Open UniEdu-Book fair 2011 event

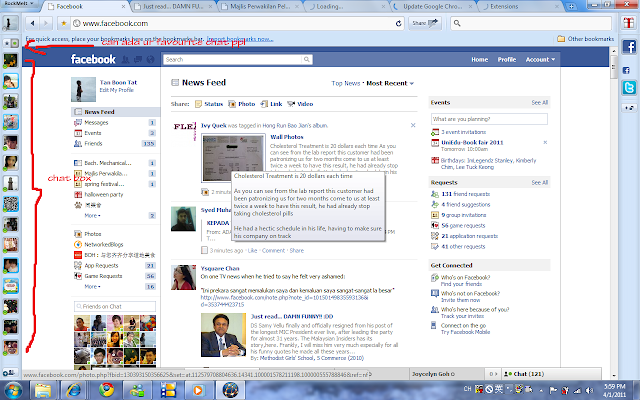pos(472,142)
